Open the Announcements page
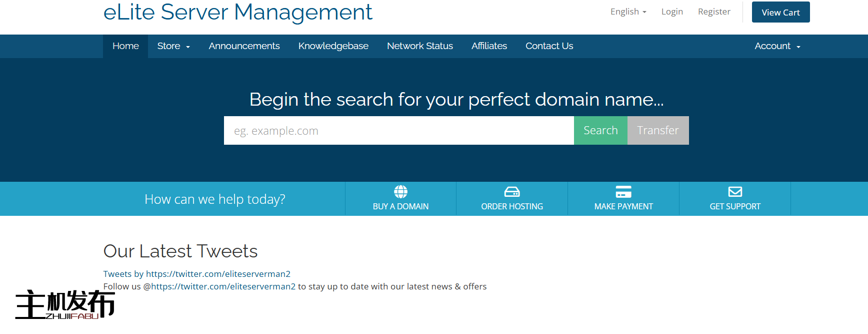 [244, 46]
